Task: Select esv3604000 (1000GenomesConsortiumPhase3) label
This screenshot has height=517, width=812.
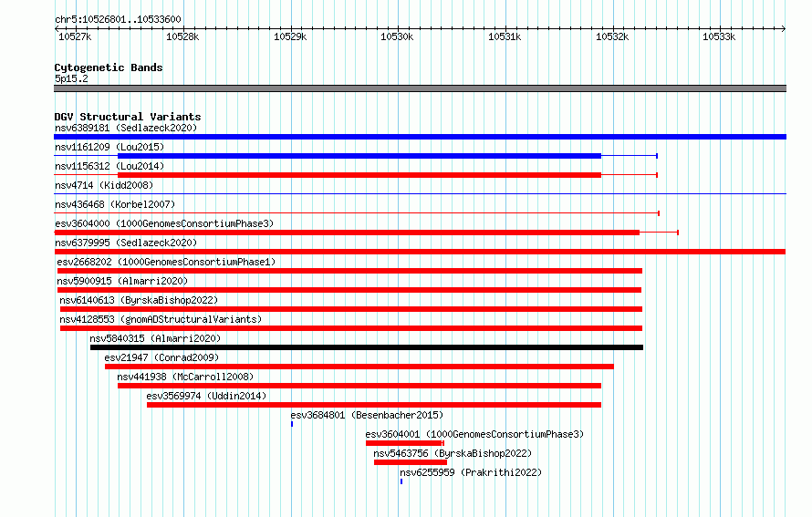Action: pos(164,223)
